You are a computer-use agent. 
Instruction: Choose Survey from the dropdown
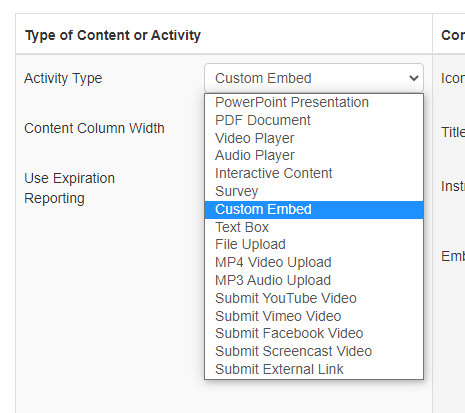(314, 191)
